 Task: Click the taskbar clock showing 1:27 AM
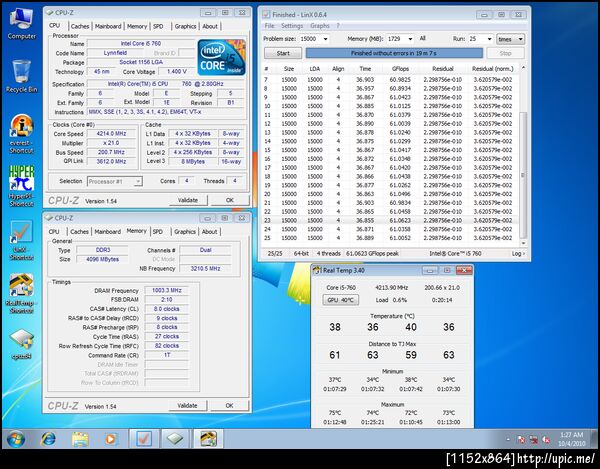572,439
